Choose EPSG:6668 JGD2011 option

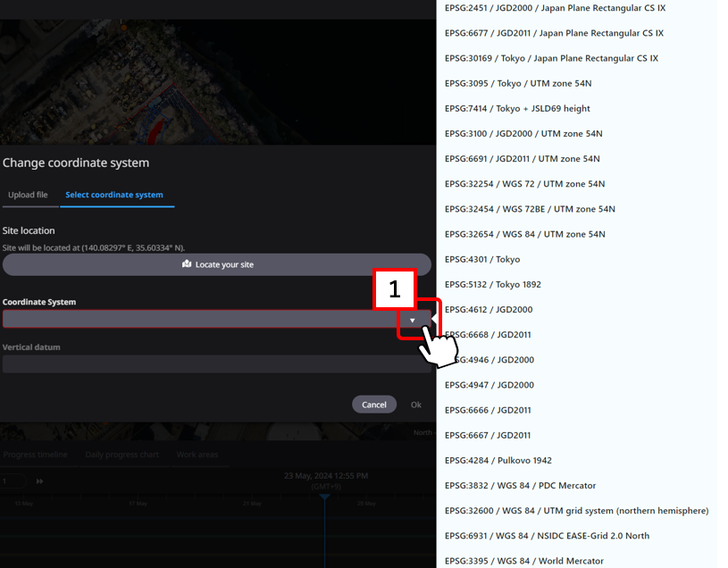coord(488,335)
